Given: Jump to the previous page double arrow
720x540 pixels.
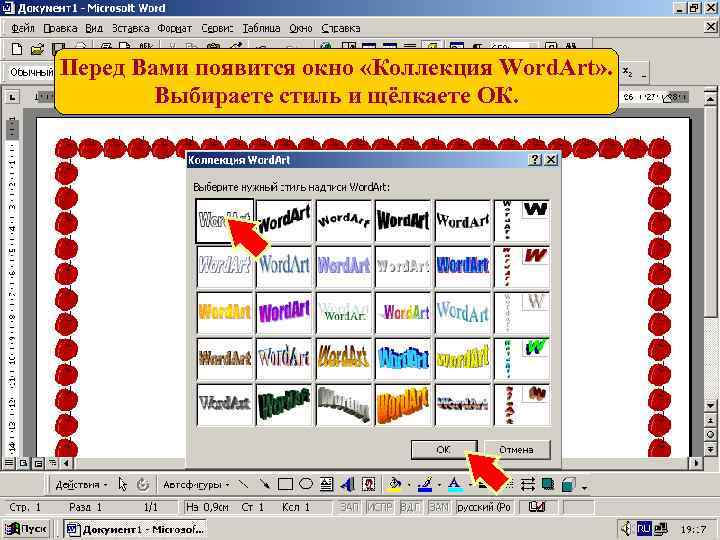Looking at the screenshot, I should coord(710,420).
